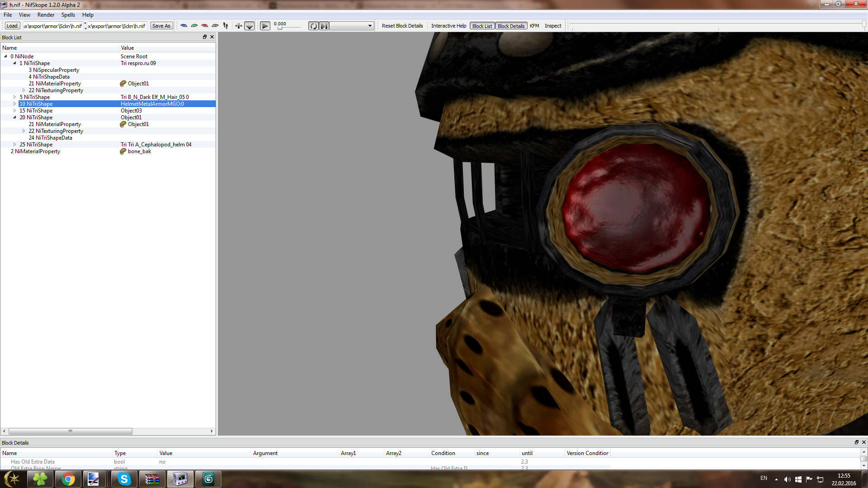Screen dimensions: 868x488
Task: Toggle the Block List toolbar button
Action: [x=482, y=26]
